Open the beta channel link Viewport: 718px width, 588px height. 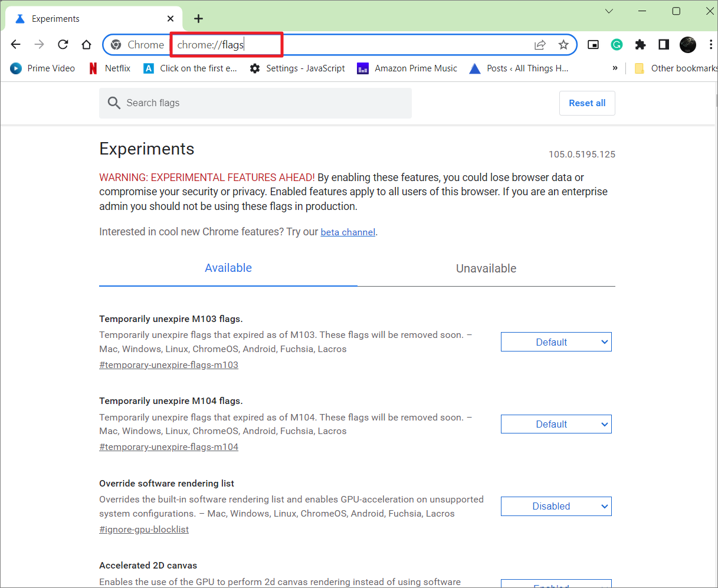(x=347, y=232)
